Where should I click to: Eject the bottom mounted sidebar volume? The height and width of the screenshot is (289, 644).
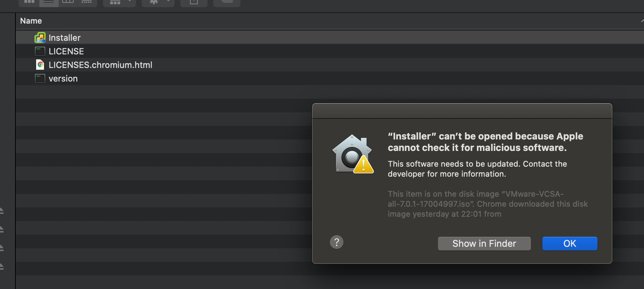(2, 266)
